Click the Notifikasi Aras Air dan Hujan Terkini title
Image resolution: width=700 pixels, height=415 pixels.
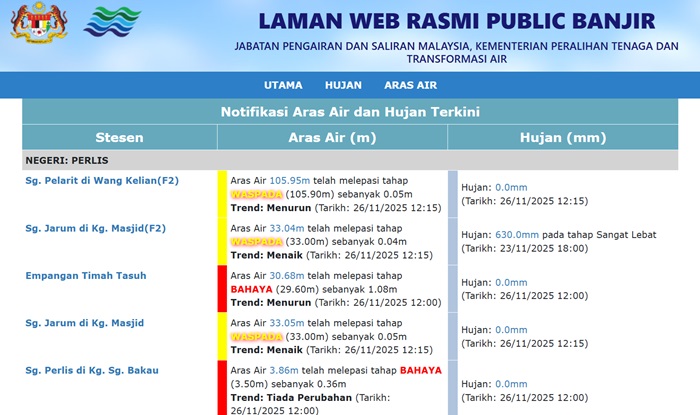pyautogui.click(x=350, y=112)
